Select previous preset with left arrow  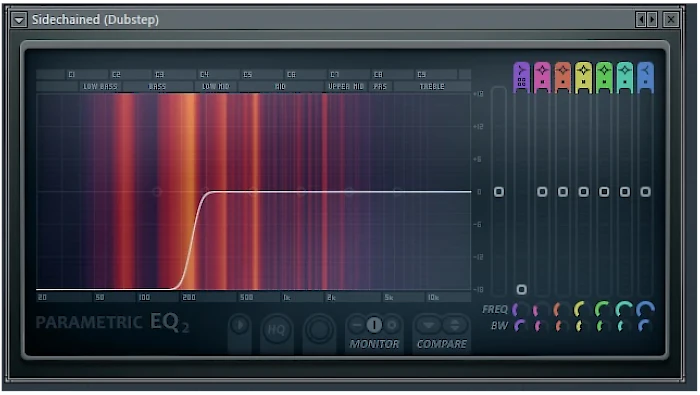point(641,20)
